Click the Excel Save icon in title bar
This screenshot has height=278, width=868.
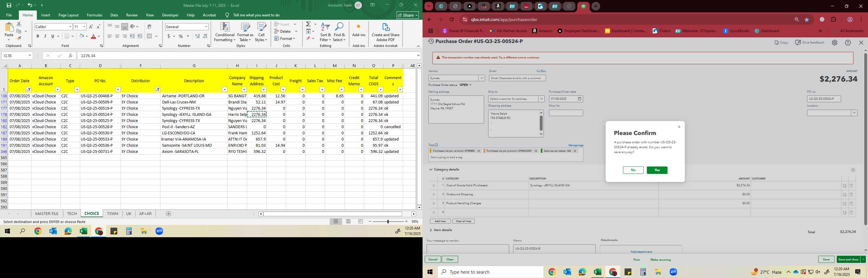(x=9, y=5)
